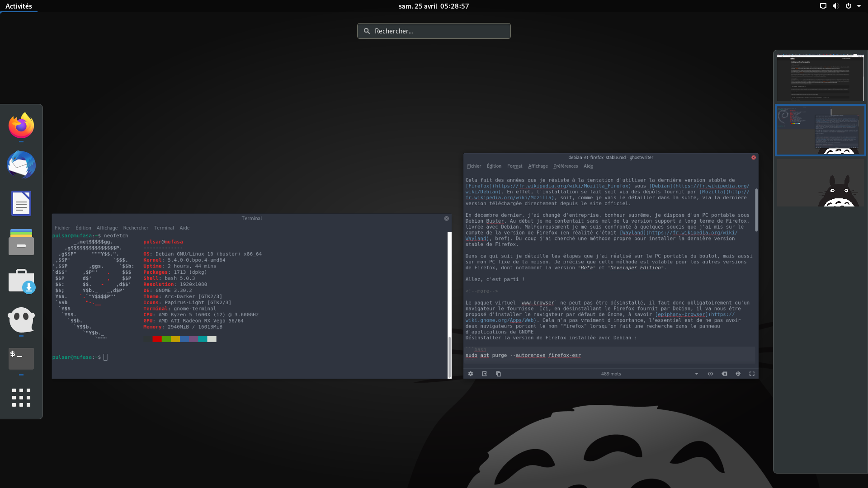Open the system menu arrow in top bar

tap(859, 6)
